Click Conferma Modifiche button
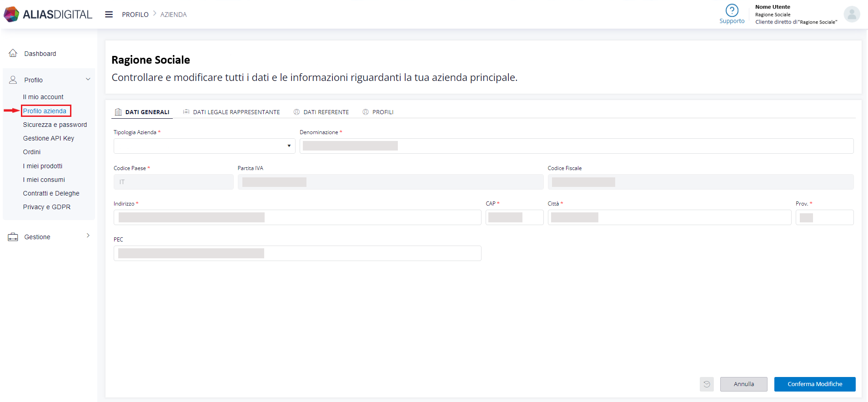Screen dimensions: 868x402 [815, 384]
